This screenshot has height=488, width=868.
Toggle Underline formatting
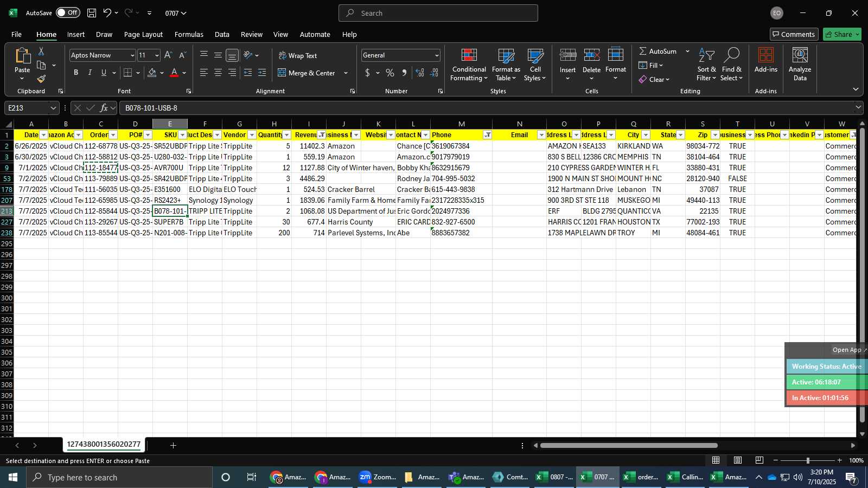pyautogui.click(x=104, y=73)
